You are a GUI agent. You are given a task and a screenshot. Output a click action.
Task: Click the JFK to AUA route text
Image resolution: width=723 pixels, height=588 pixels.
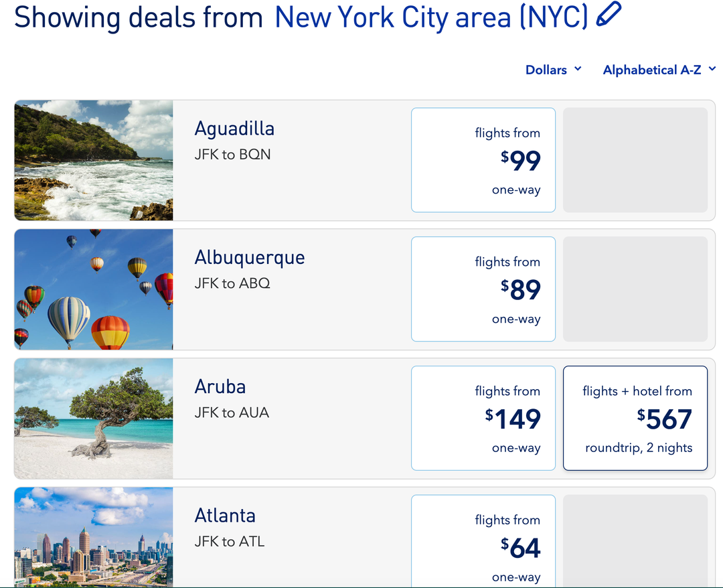point(232,413)
